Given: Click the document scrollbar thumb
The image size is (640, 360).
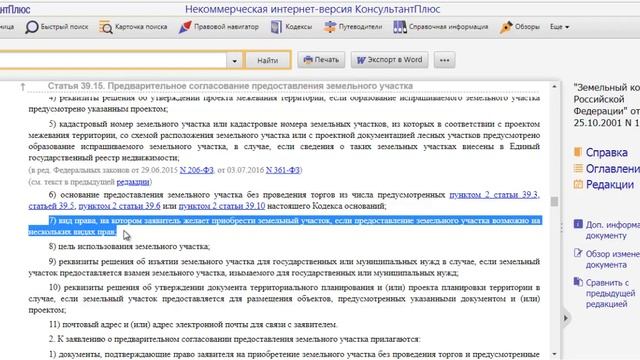Looking at the screenshot, I should pos(554,202).
